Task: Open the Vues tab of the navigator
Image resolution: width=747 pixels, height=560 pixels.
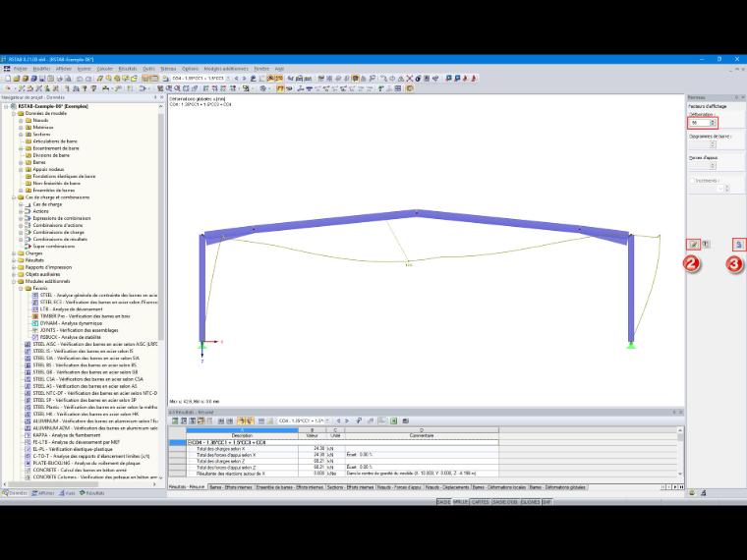Action: 67,493
